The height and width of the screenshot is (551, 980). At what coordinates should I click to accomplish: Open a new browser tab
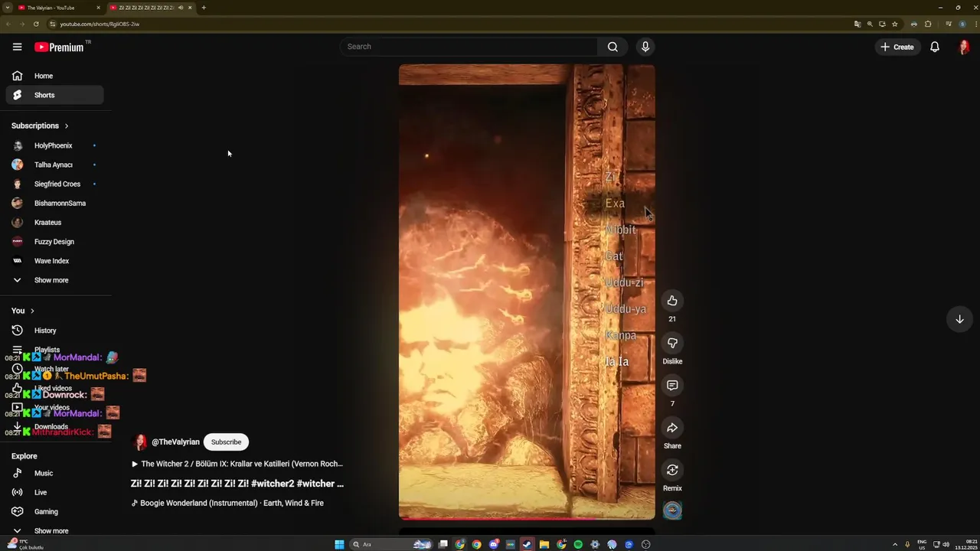click(x=204, y=8)
